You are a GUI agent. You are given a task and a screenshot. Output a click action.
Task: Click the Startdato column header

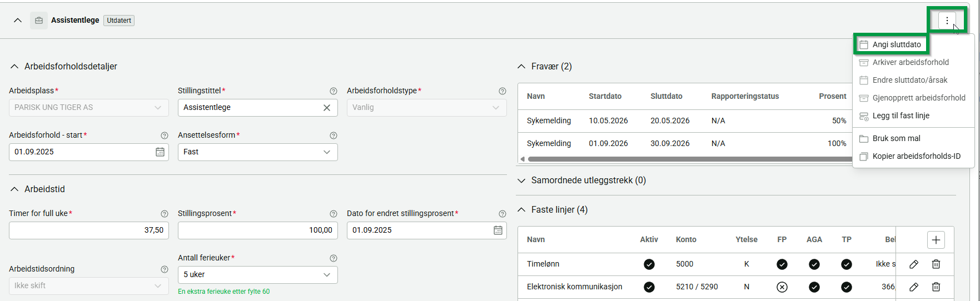[x=605, y=97]
